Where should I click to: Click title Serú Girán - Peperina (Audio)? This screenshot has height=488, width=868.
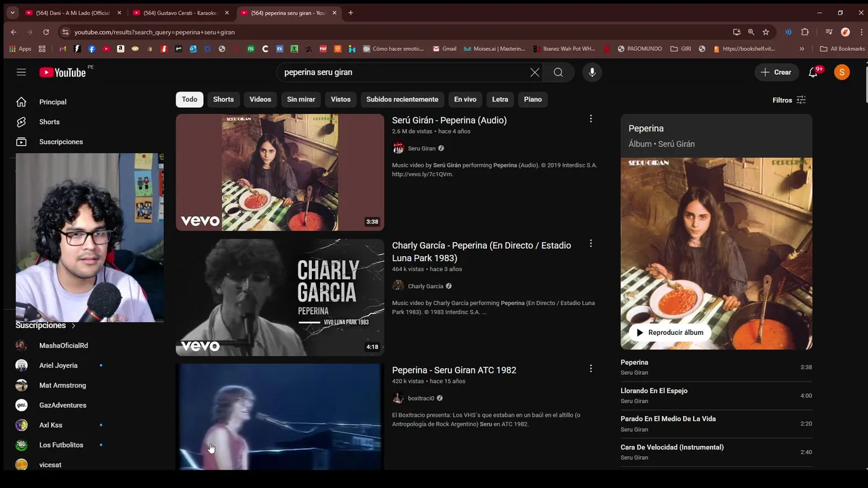pyautogui.click(x=449, y=120)
